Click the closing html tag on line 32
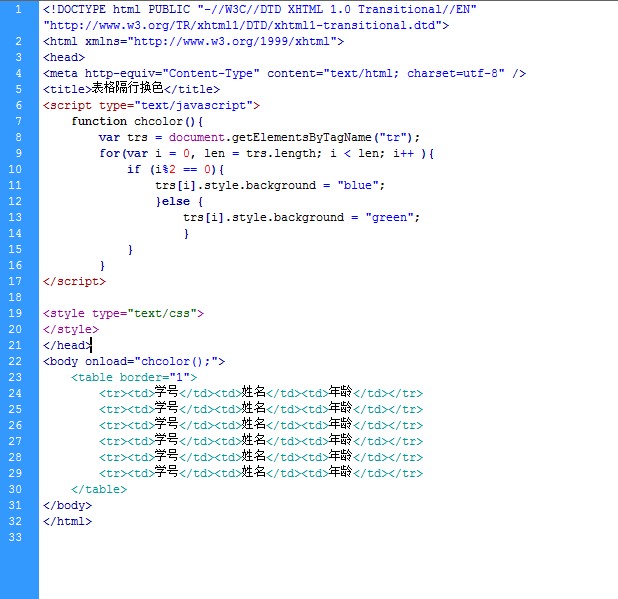Image resolution: width=618 pixels, height=599 pixels. click(x=67, y=522)
